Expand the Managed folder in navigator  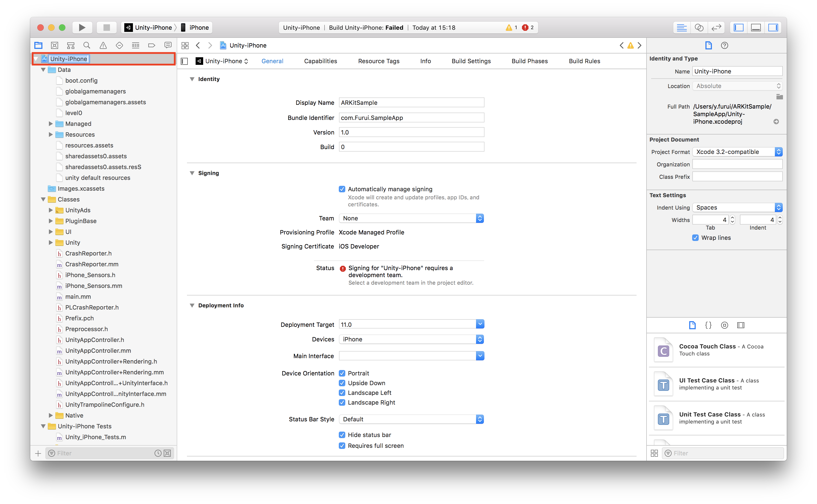pos(51,124)
